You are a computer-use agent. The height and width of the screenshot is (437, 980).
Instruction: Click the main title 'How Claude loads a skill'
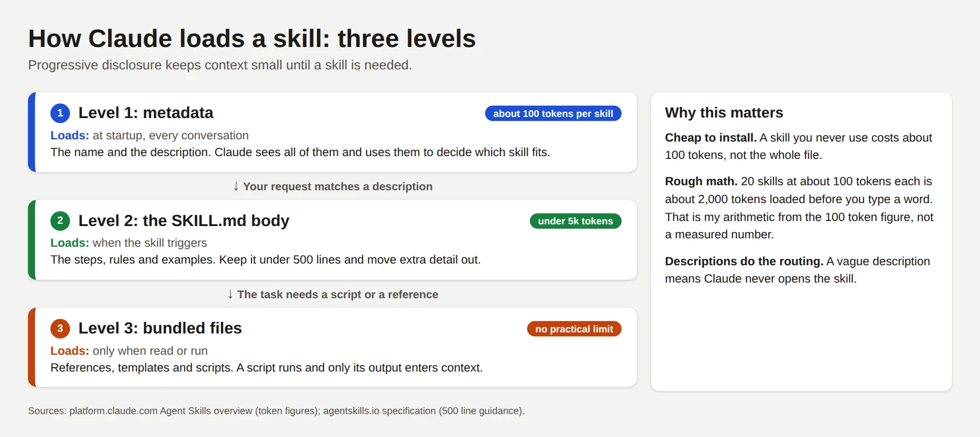(x=252, y=39)
